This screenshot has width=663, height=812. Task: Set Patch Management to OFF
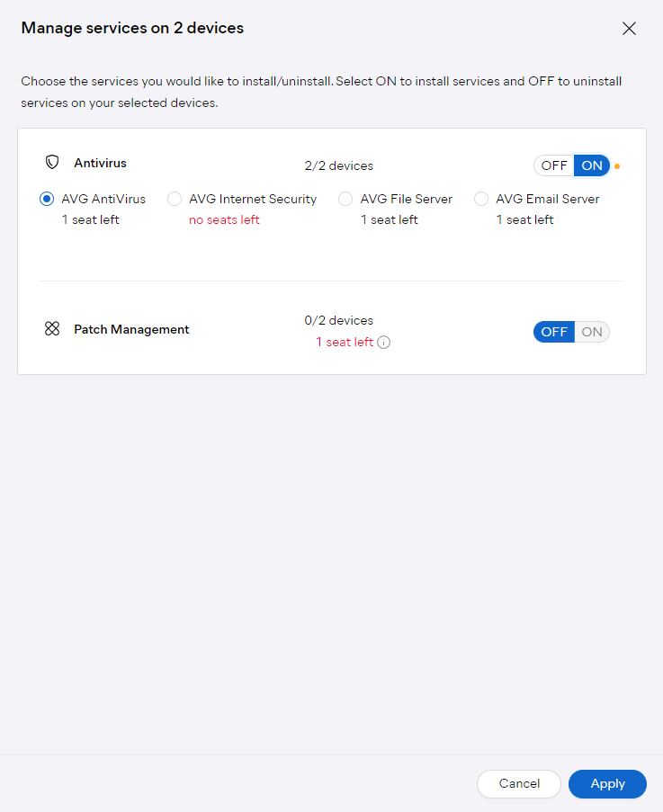(553, 332)
